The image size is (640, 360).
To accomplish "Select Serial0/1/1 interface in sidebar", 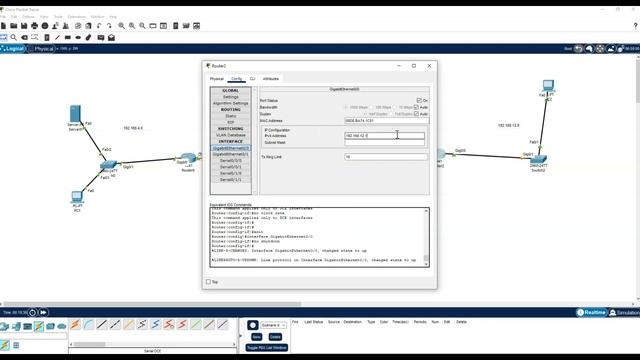I will point(231,180).
